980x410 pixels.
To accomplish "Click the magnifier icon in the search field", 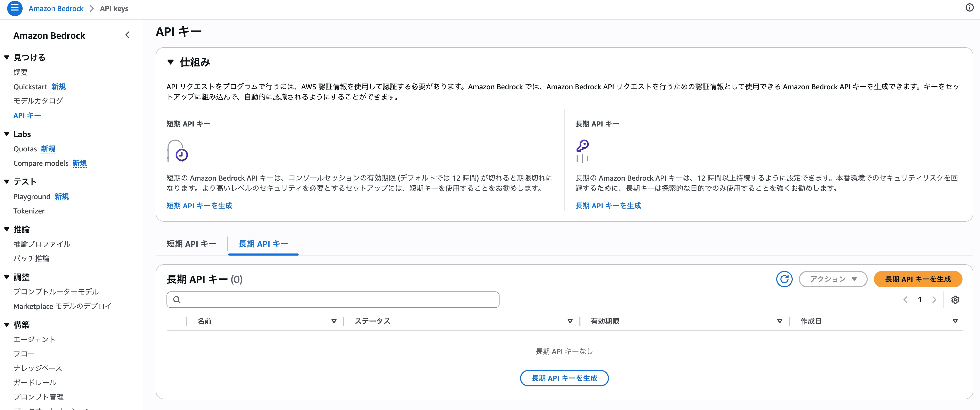I will [177, 299].
